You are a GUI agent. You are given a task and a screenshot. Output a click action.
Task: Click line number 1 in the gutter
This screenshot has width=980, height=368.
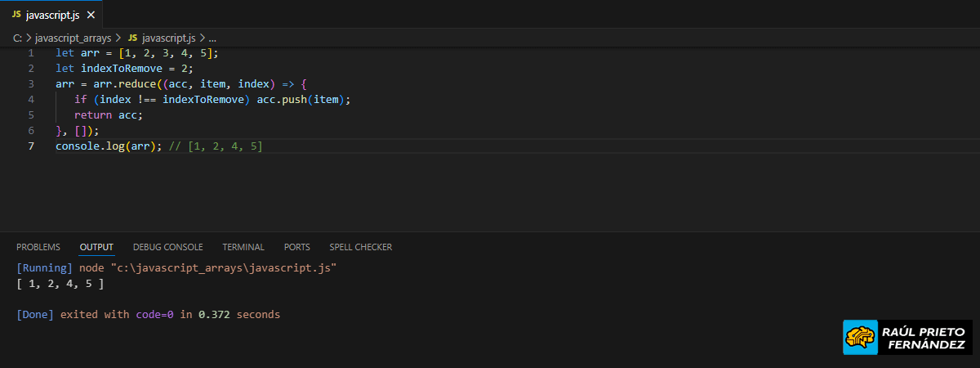coord(31,53)
